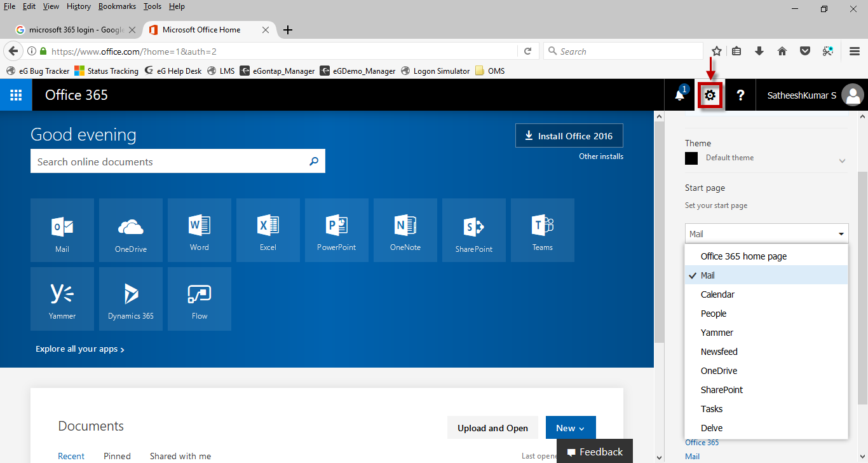Open a new browser tab
The width and height of the screenshot is (868, 463).
288,30
